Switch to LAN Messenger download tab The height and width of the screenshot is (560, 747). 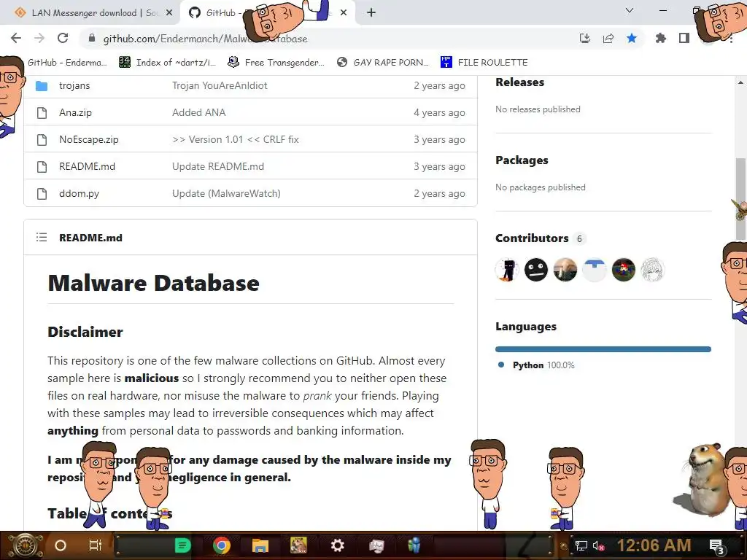[88, 13]
